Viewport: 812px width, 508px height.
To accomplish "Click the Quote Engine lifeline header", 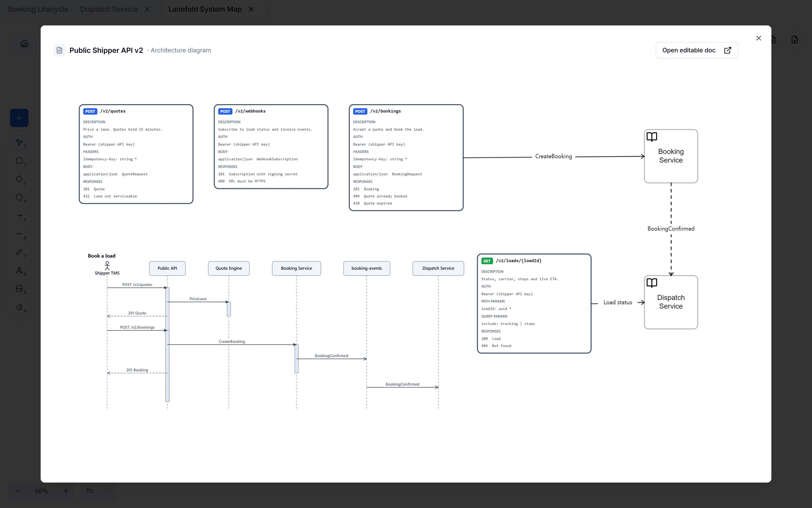I will click(x=229, y=268).
